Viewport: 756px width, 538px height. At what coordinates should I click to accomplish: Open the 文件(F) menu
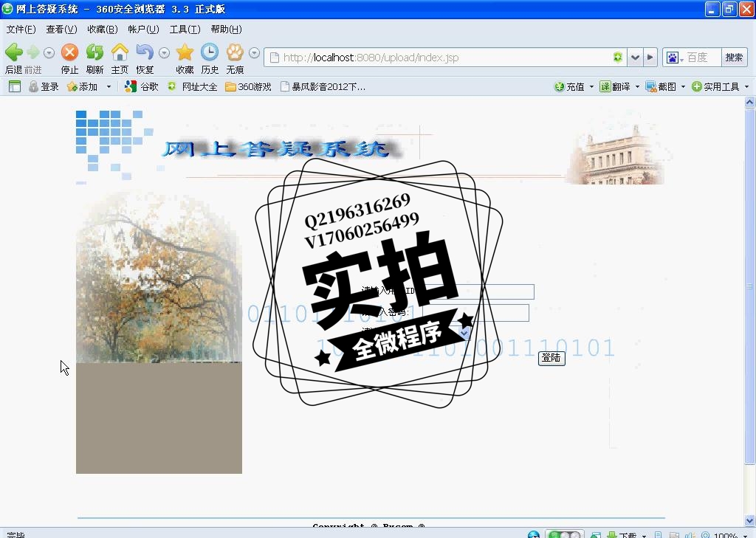pyautogui.click(x=21, y=30)
